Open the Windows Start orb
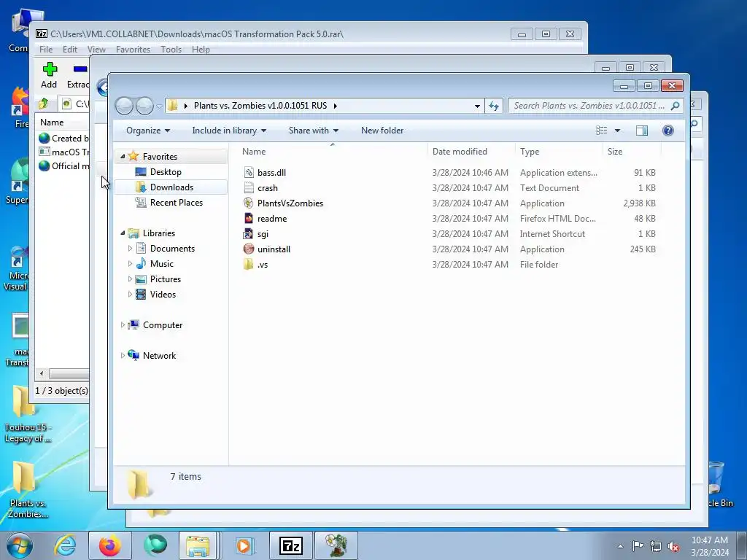 tap(20, 545)
